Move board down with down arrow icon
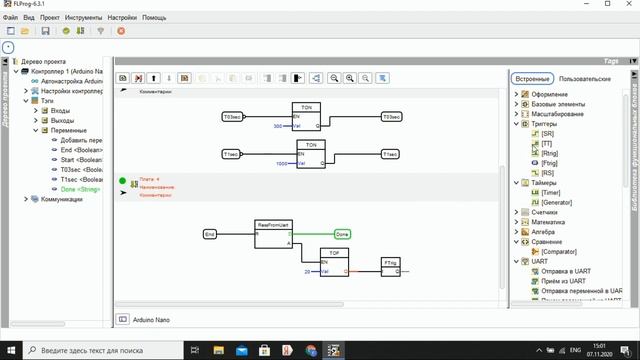Screen dimensions: 640x360 click(x=169, y=78)
